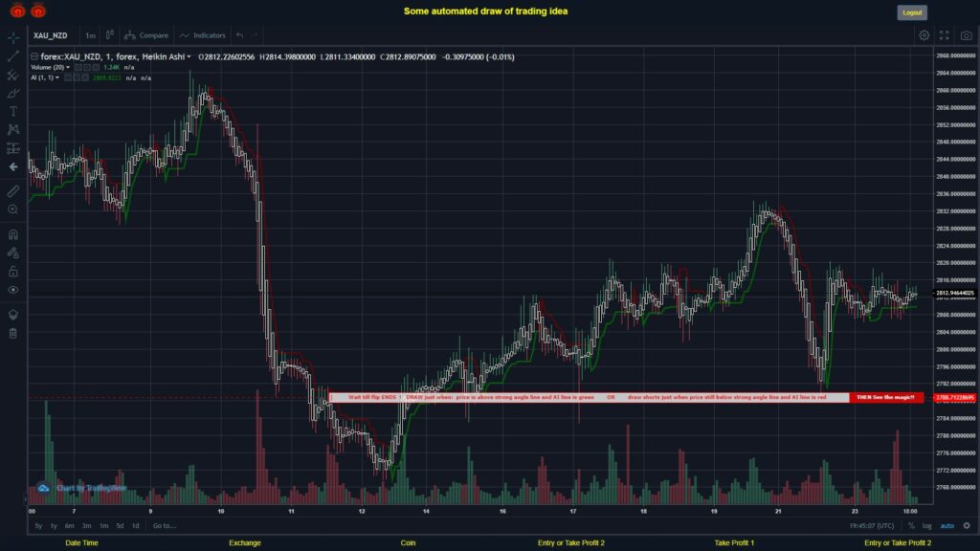The width and height of the screenshot is (980, 551).
Task: Toggle log scale mode
Action: click(926, 526)
